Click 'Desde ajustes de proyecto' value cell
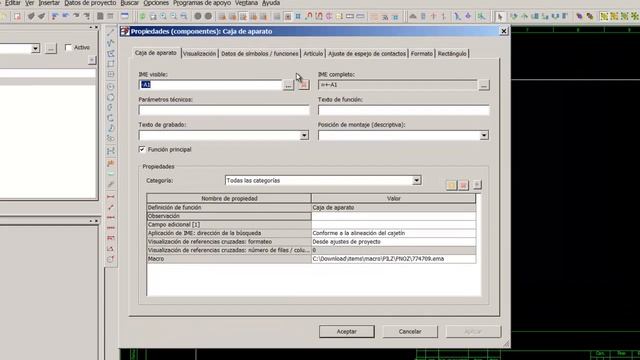This screenshot has height=360, width=640. tap(393, 242)
